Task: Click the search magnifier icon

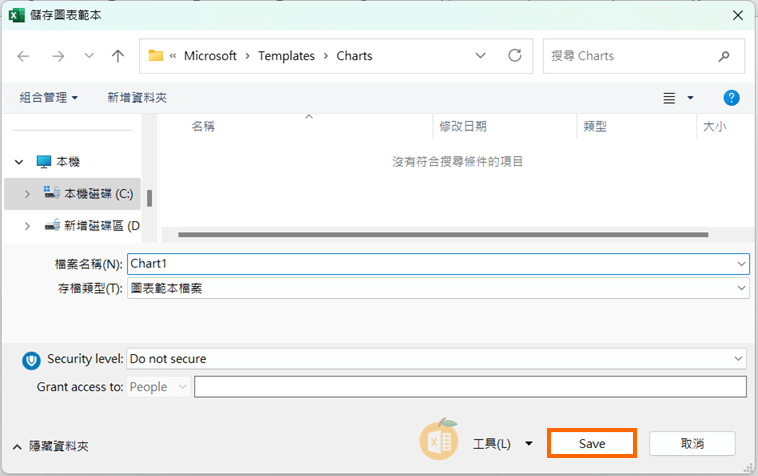Action: tap(724, 56)
